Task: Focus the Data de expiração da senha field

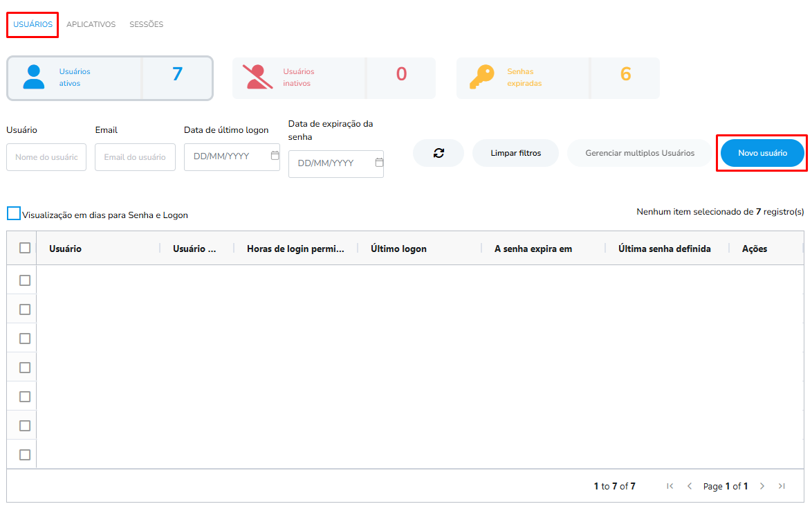Action: coord(336,164)
